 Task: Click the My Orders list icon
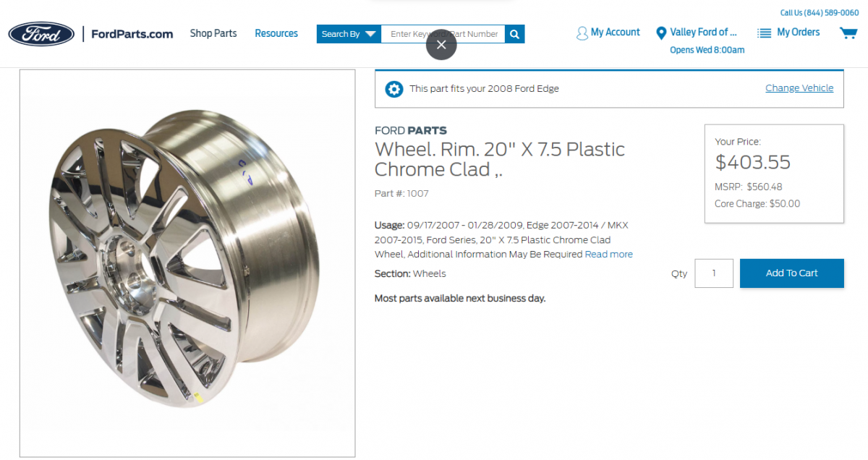tap(764, 33)
